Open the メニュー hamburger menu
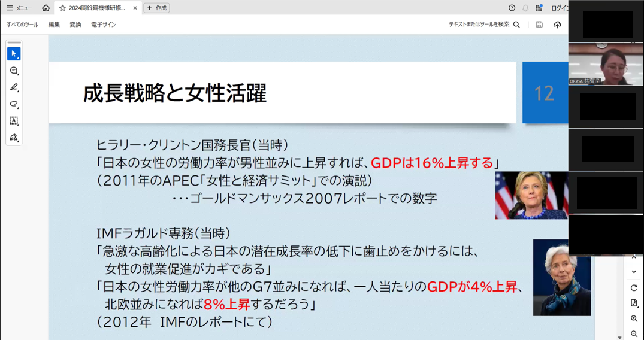Screen dimensions: 644x340 click(19, 8)
